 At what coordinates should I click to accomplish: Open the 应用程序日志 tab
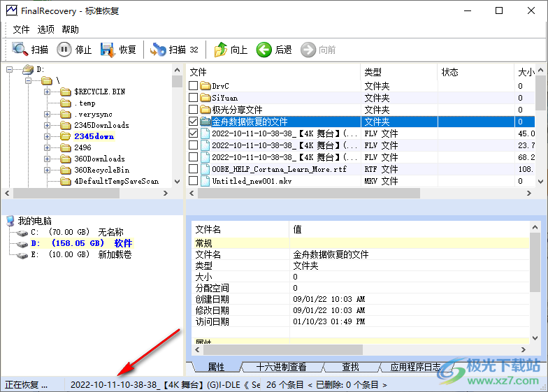pyautogui.click(x=415, y=367)
